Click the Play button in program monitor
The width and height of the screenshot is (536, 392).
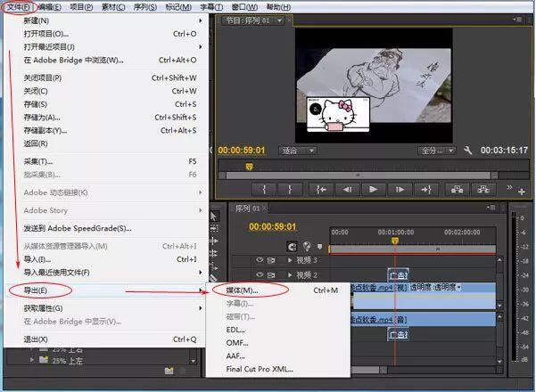[x=374, y=189]
